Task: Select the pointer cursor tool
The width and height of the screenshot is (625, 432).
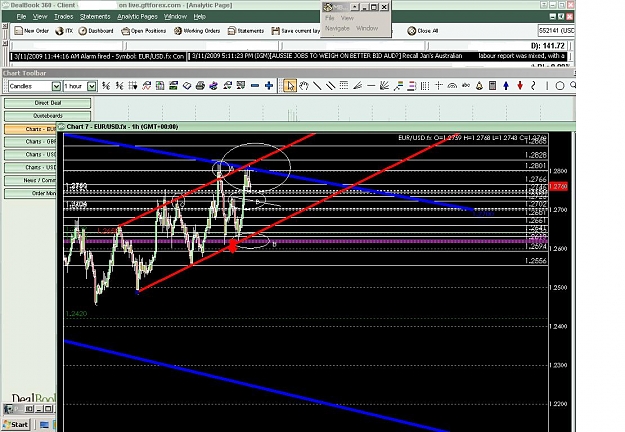Action: coord(290,86)
